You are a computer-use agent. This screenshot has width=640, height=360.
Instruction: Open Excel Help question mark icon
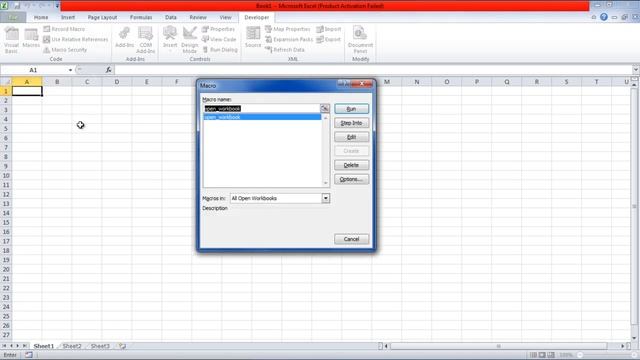pos(604,17)
